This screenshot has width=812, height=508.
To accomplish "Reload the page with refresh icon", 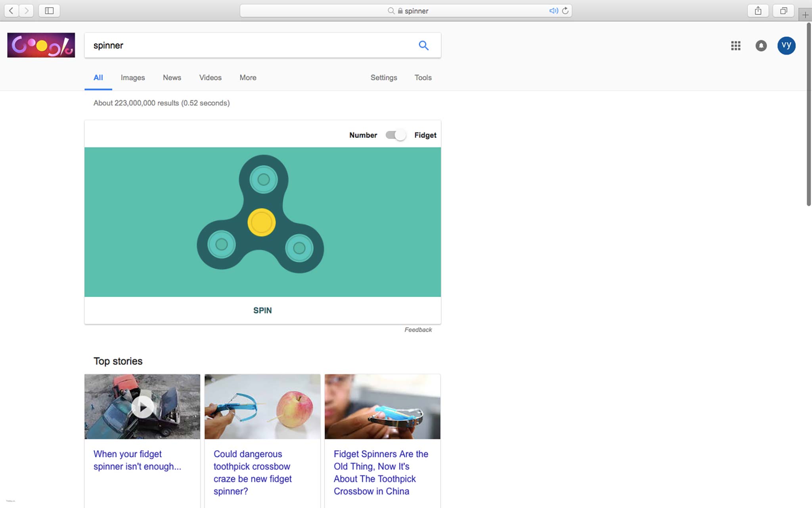I will tap(565, 11).
